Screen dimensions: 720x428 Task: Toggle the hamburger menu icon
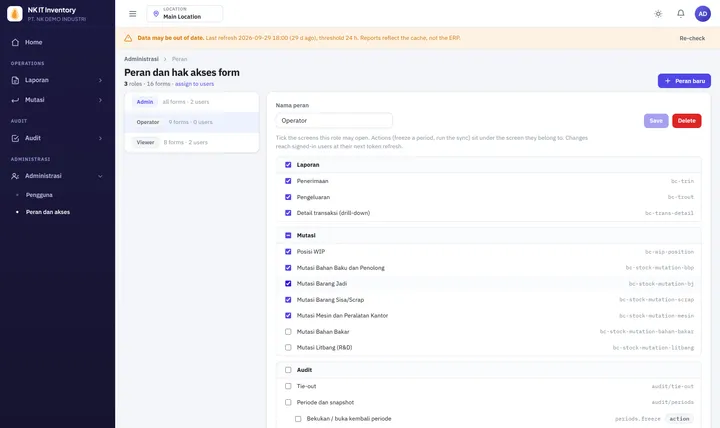click(133, 14)
